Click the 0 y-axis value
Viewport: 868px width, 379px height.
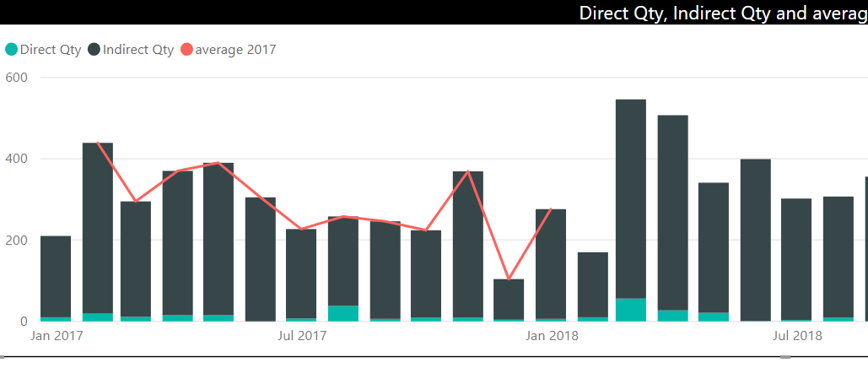click(24, 322)
